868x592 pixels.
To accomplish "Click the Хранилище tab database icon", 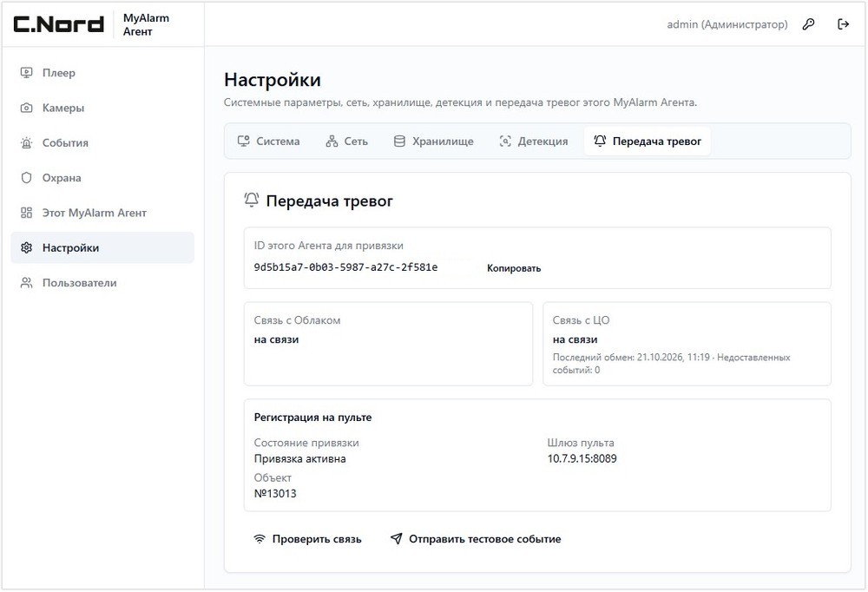I will (x=399, y=141).
